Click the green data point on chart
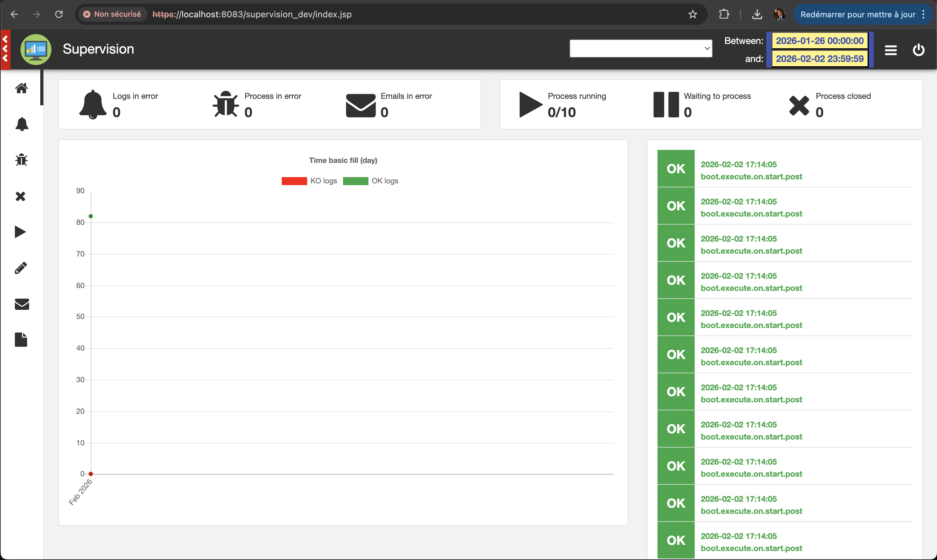 [x=90, y=216]
